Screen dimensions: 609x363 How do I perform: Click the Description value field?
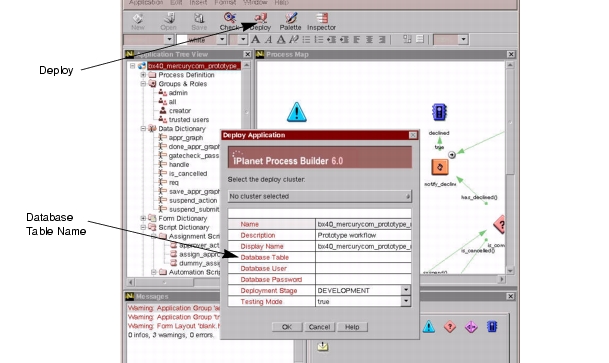(x=363, y=235)
